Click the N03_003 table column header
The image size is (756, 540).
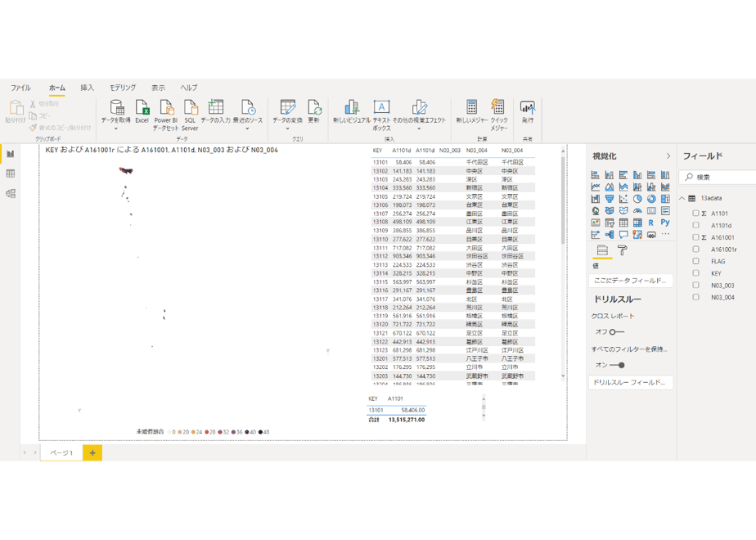[x=450, y=151]
